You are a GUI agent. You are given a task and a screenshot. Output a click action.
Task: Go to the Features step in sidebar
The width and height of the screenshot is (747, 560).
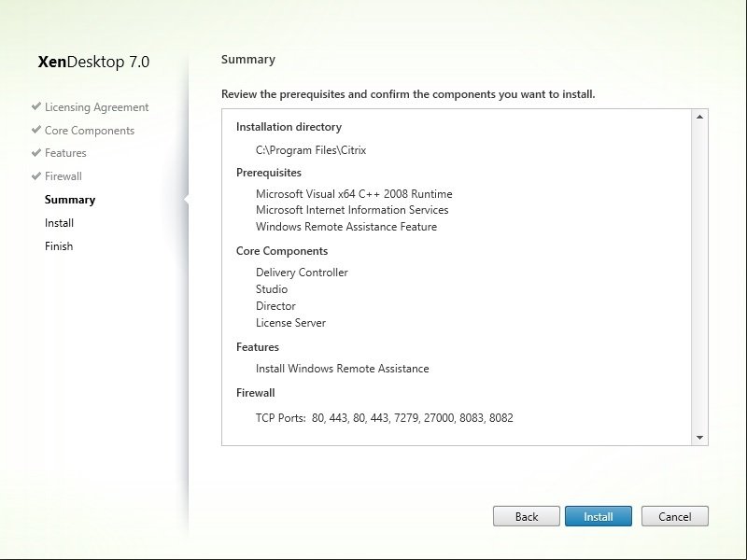(x=65, y=153)
